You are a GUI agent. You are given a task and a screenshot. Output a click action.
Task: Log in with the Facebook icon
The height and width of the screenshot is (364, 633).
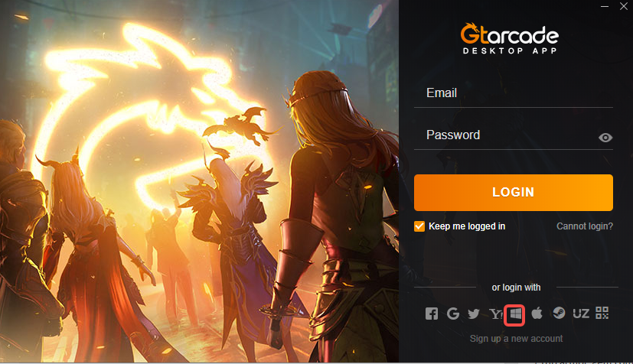coord(431,314)
